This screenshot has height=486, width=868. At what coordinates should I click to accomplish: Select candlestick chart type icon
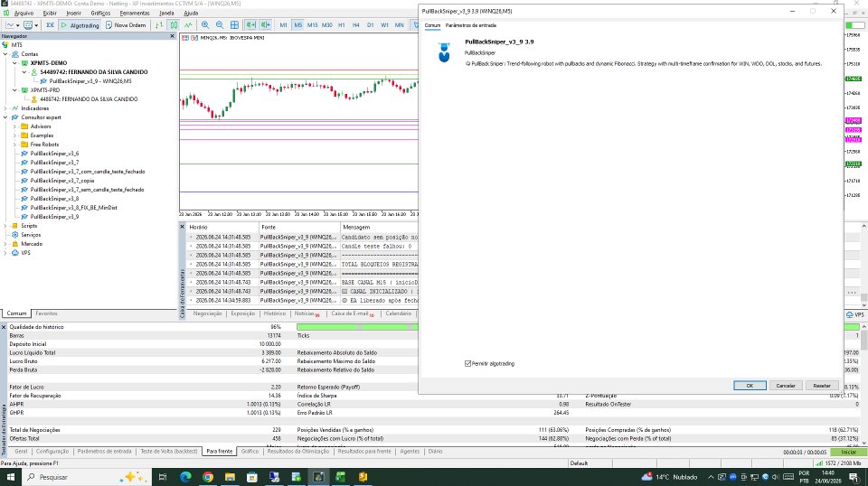click(174, 25)
